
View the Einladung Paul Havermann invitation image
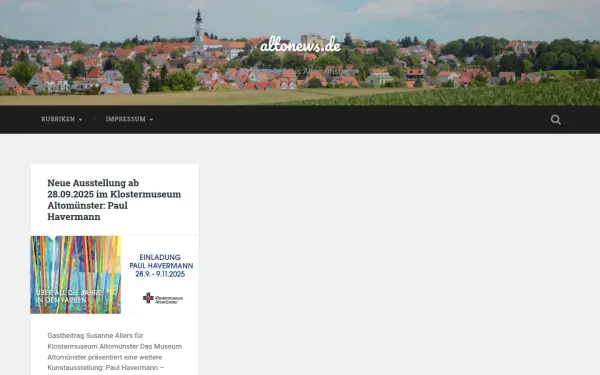point(114,275)
